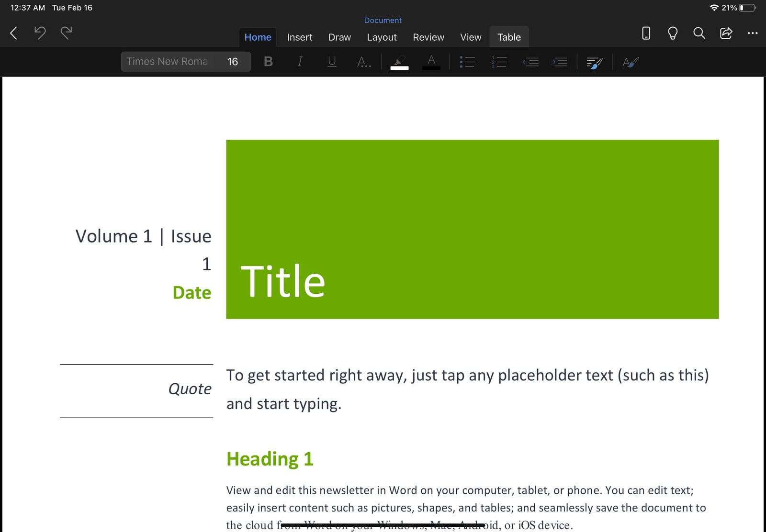Open the Styles gallery
The height and width of the screenshot is (532, 766).
(x=594, y=61)
